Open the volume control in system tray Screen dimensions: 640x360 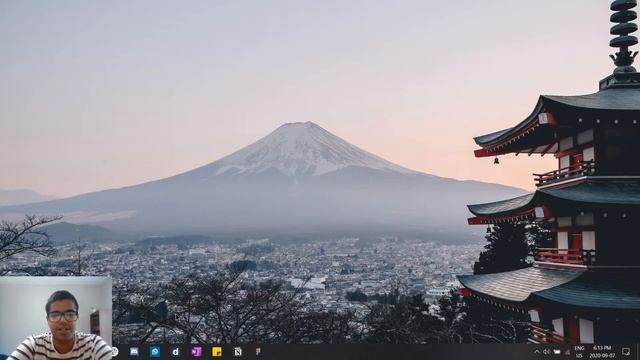coord(546,351)
